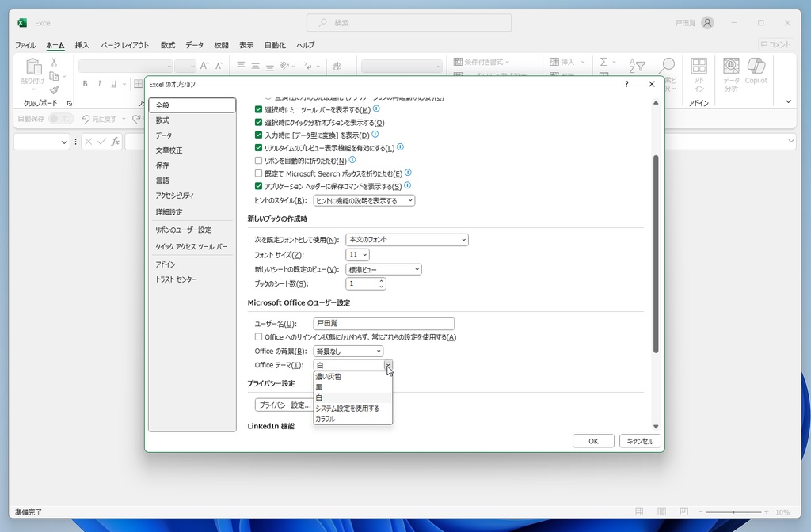Switch to Page Layout view in status bar

coord(661,512)
